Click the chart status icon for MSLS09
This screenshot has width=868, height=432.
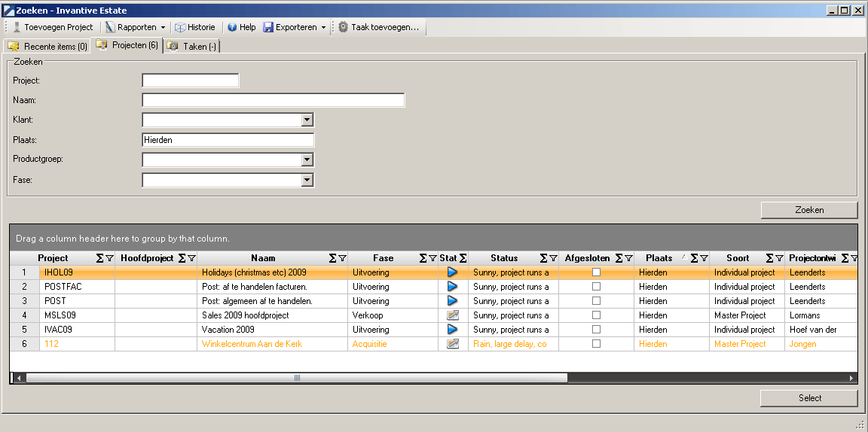pos(452,315)
